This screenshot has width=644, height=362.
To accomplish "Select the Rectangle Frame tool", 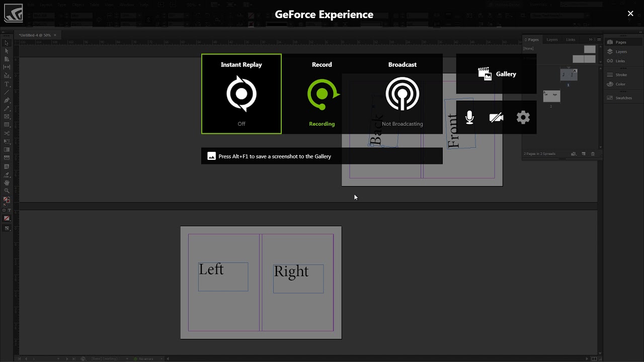I will coord(7,117).
